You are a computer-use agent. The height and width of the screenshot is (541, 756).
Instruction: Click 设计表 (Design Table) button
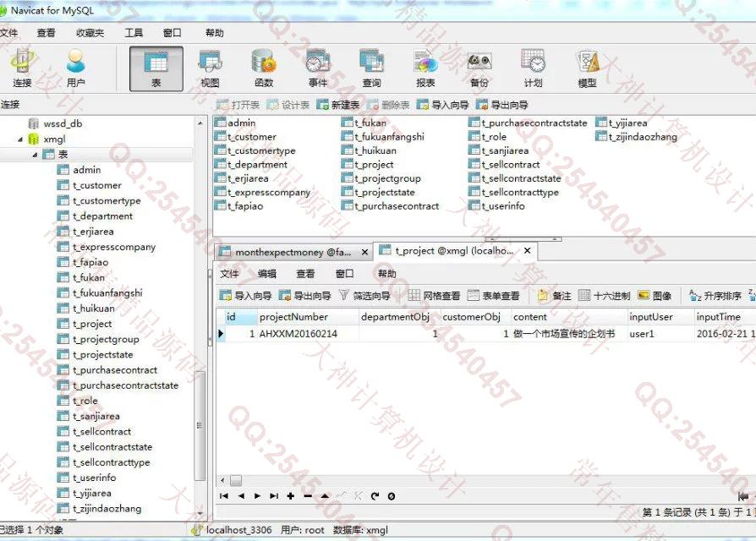288,105
